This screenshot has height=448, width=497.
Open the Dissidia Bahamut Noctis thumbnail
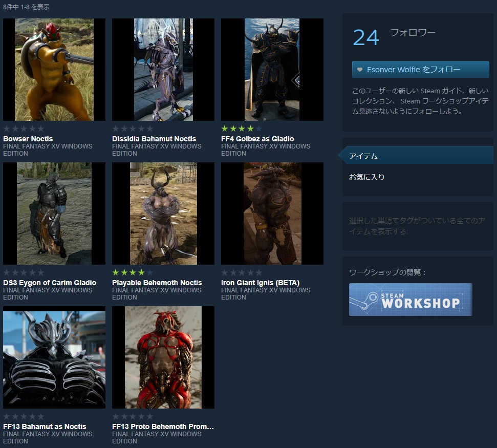coord(163,70)
